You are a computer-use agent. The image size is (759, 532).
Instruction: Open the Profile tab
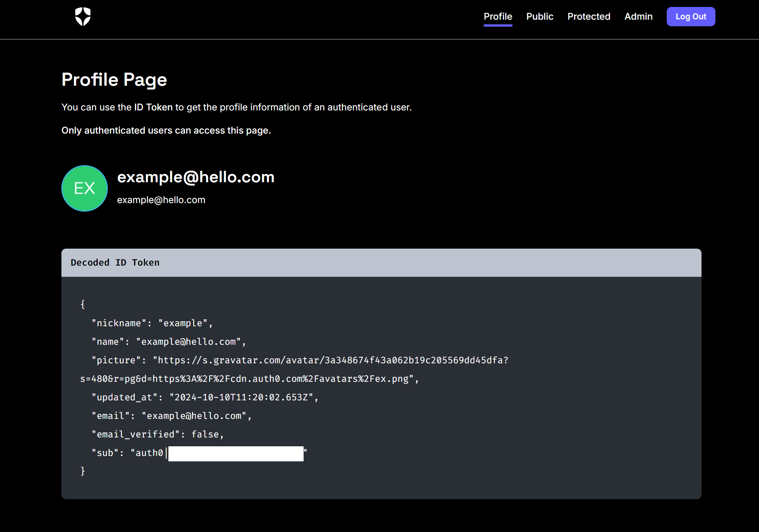pos(498,17)
